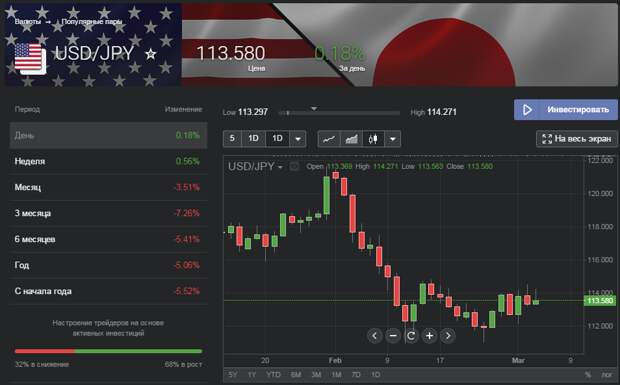Select the Неделя period row

[108, 161]
